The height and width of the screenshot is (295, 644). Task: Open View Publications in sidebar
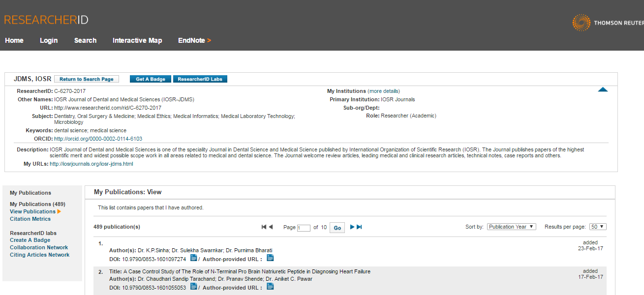point(32,211)
